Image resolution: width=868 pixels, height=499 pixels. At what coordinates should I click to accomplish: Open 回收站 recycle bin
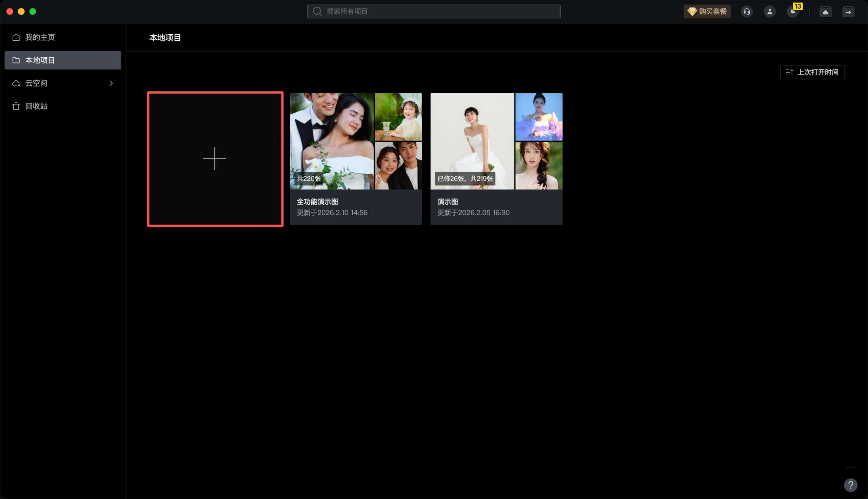(x=36, y=106)
